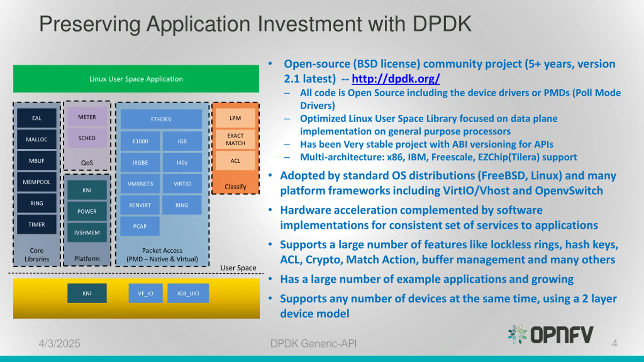The width and height of the screenshot is (644, 362).
Task: Select the PCAP block
Action: click(140, 226)
